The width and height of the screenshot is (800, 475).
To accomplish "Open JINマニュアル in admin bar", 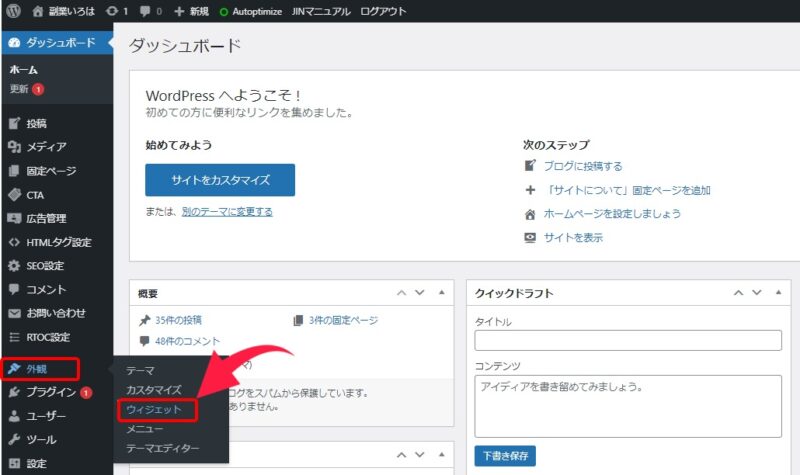I will 321,11.
